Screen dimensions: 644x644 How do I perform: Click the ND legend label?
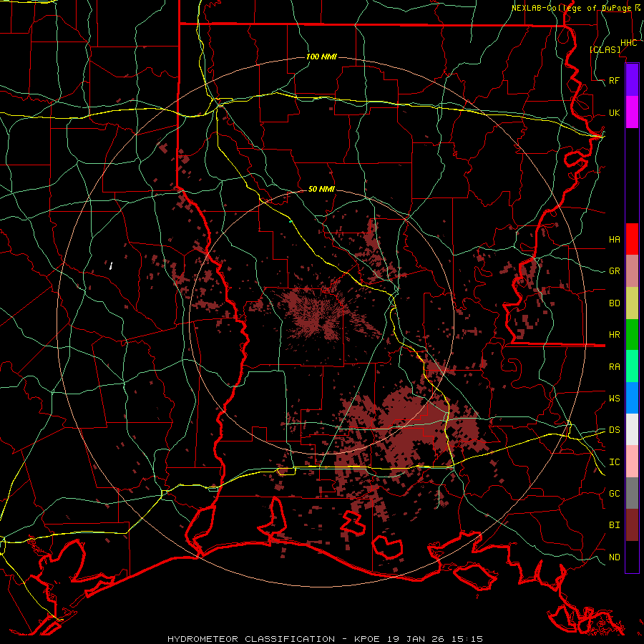(x=615, y=557)
